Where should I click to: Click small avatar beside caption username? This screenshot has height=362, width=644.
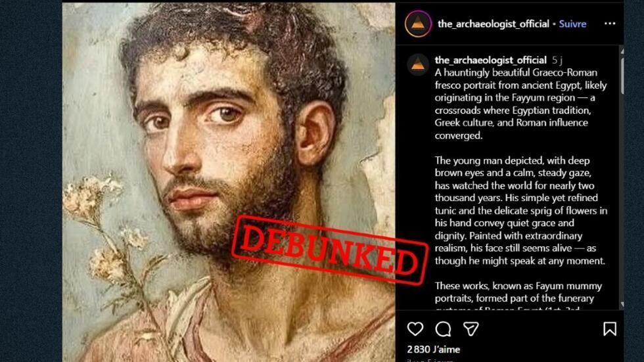(418, 64)
